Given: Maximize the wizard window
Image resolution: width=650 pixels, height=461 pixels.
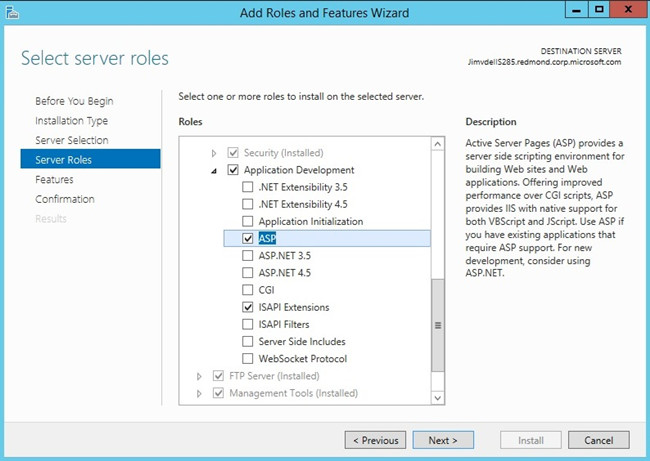Looking at the screenshot, I should coord(599,10).
